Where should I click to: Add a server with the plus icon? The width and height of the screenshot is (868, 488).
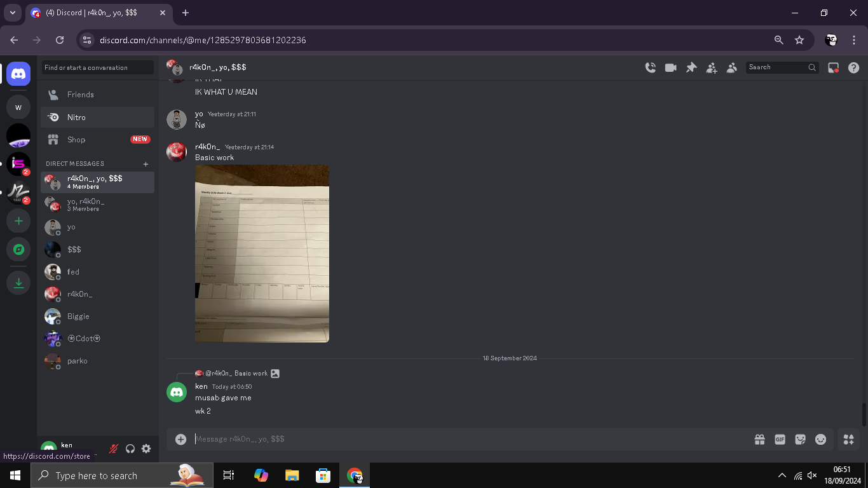[x=18, y=221]
